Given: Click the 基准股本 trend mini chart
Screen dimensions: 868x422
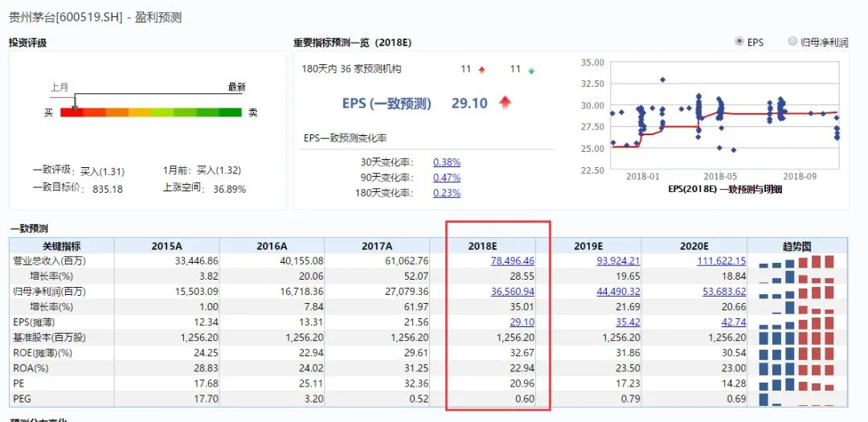Looking at the screenshot, I should [x=796, y=338].
